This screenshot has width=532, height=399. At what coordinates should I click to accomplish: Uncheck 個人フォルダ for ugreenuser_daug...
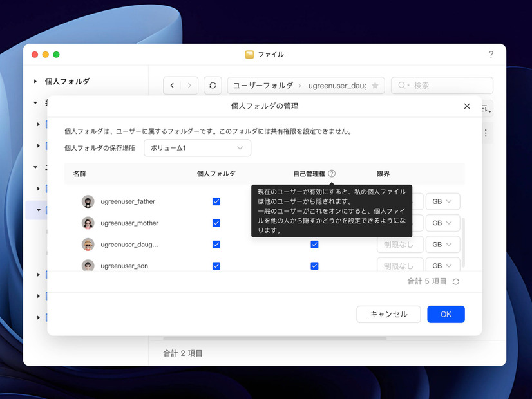click(216, 245)
